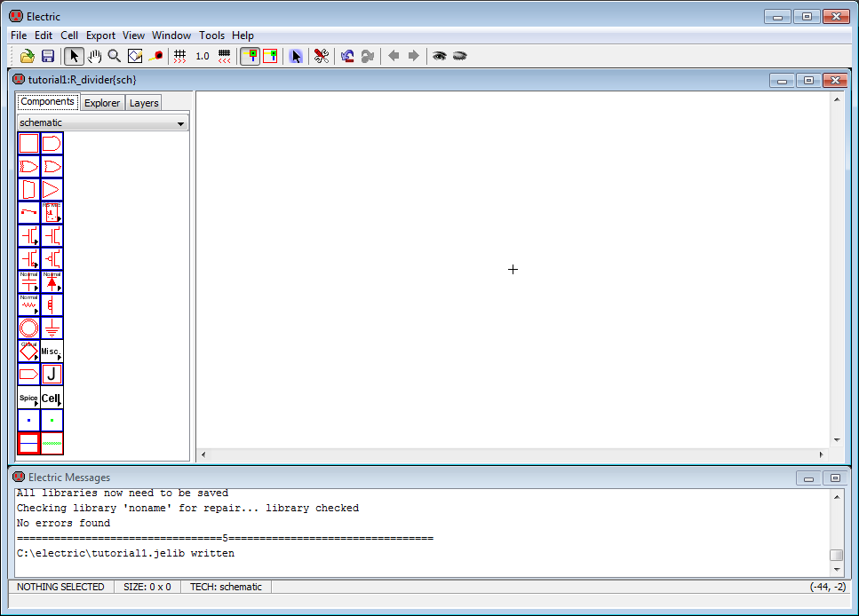This screenshot has height=616, width=859.
Task: Toggle Select Area mode icon
Action: click(x=271, y=56)
